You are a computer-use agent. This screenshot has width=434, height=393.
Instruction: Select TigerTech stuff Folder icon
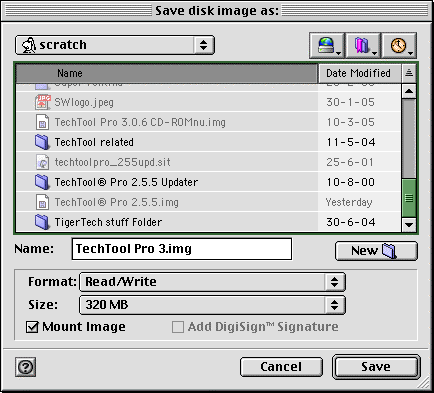[x=42, y=222]
